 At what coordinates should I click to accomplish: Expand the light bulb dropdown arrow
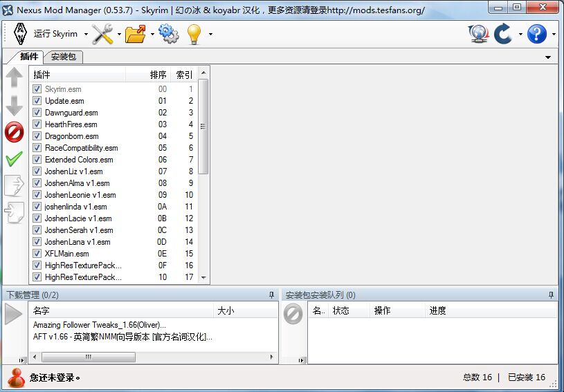pyautogui.click(x=210, y=35)
